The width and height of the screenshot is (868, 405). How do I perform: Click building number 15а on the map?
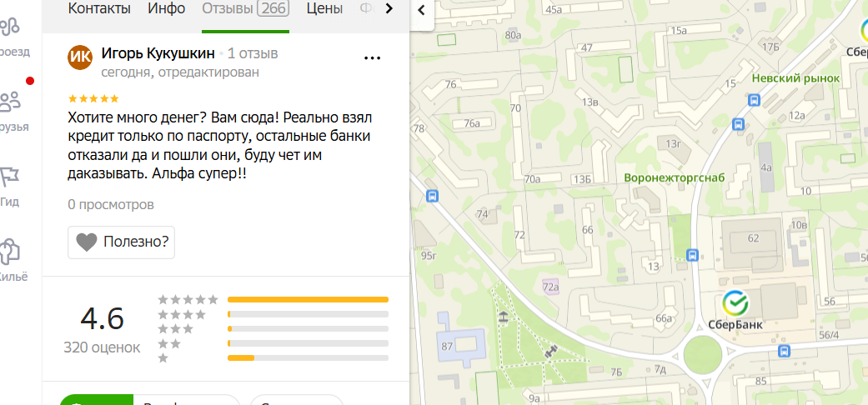[678, 31]
